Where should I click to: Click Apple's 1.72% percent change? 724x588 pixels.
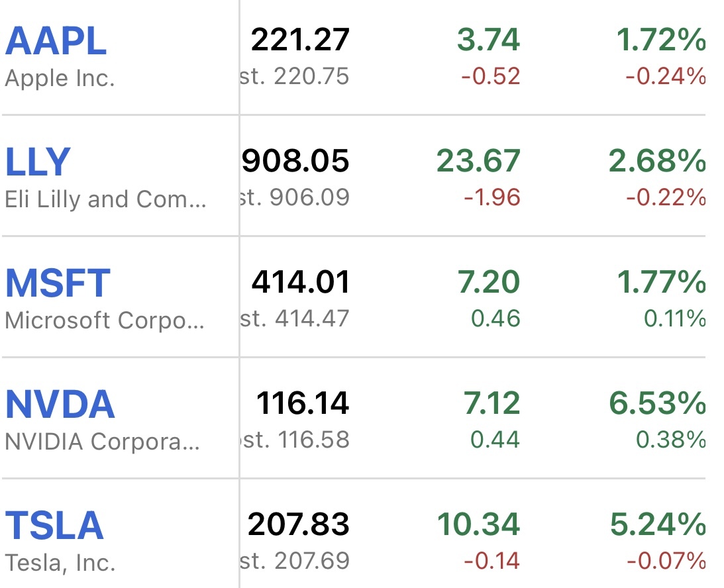coord(660,40)
